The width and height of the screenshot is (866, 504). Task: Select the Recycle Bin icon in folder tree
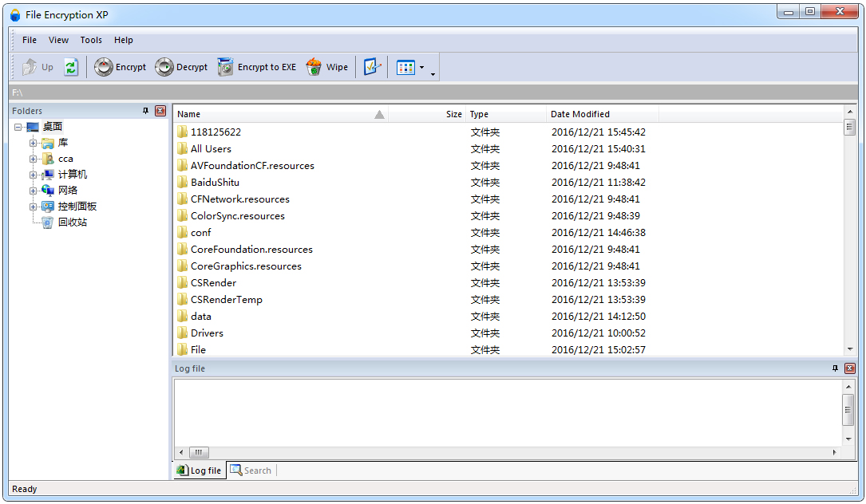pyautogui.click(x=48, y=222)
